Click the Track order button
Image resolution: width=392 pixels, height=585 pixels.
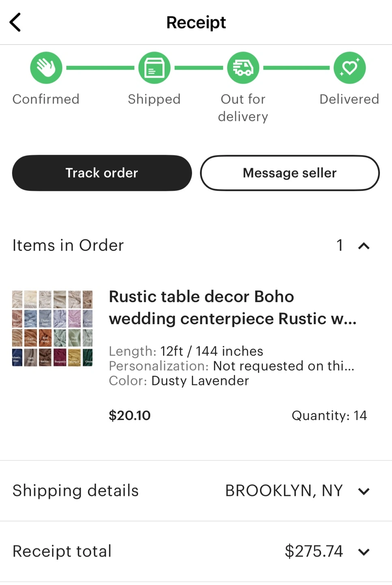point(102,173)
